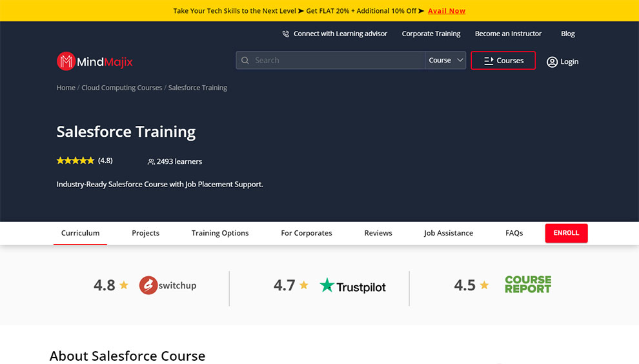
Task: Click the 4.5 Course Report rating number
Action: pos(465,285)
